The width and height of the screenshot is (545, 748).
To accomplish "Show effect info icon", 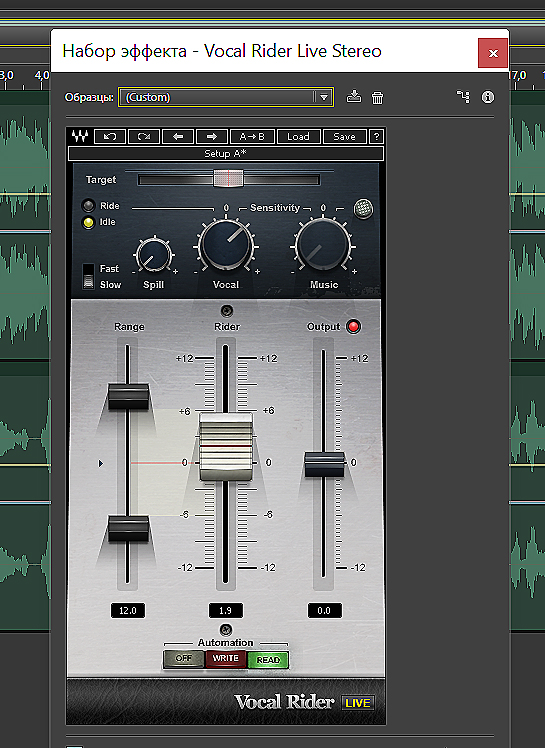I will click(488, 97).
